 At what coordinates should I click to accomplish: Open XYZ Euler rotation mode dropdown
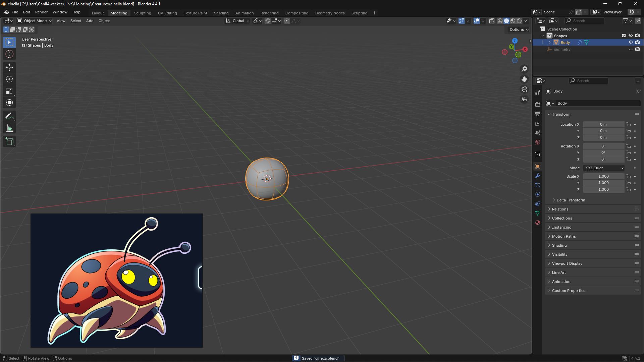604,168
